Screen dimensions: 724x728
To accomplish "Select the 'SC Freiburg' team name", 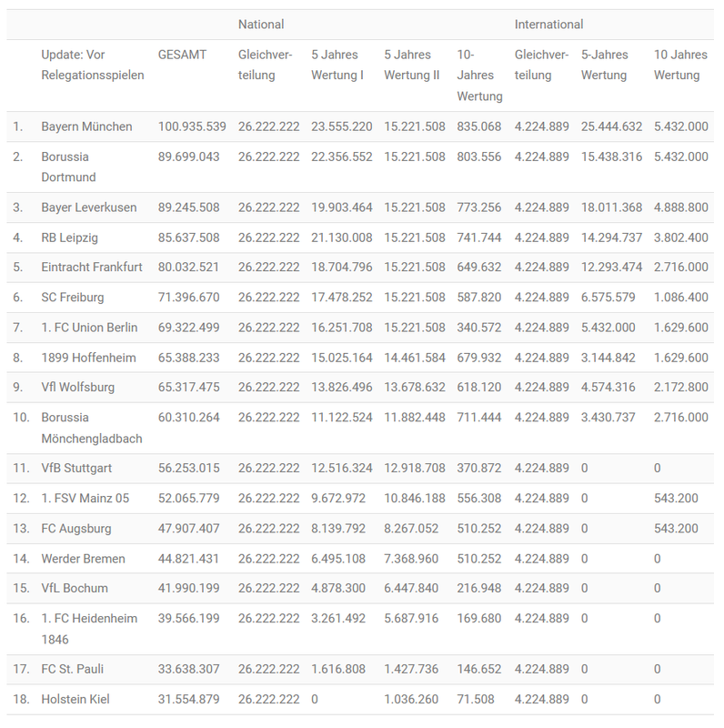I will point(73,298).
